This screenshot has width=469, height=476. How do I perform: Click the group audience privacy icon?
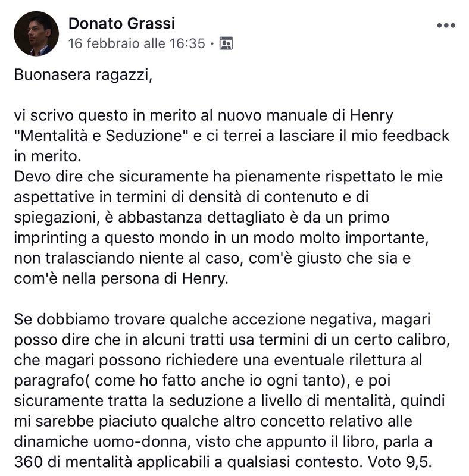point(226,43)
